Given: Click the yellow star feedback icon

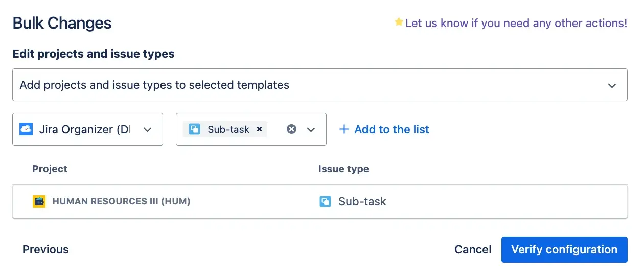Looking at the screenshot, I should click(399, 22).
